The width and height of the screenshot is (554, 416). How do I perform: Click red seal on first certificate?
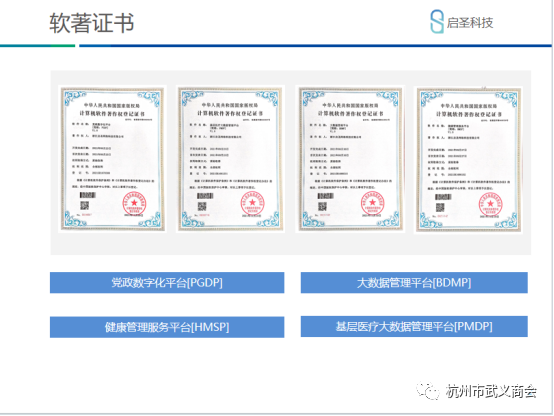click(134, 203)
